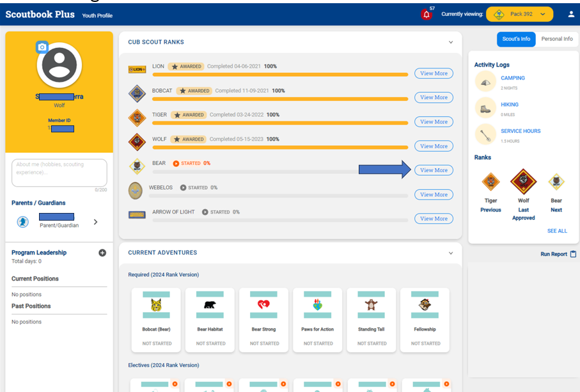Open the user account profile icon
Screen dimensions: 580x392
[571, 14]
